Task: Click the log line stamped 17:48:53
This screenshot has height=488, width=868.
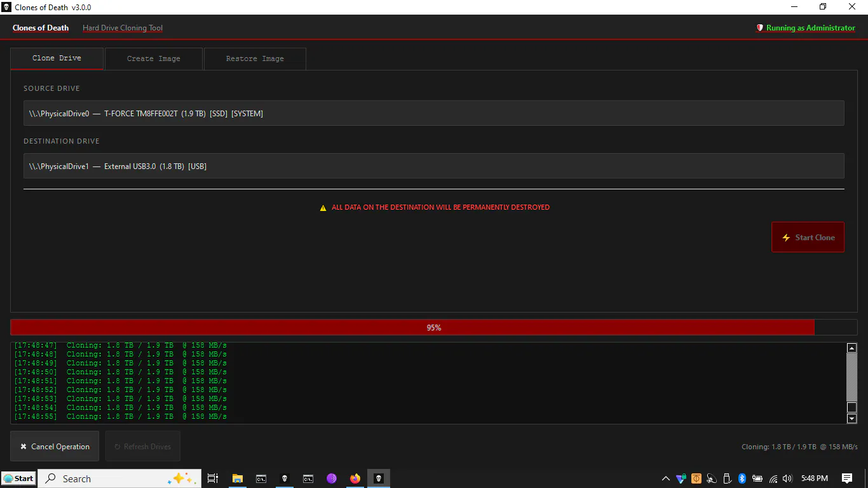Action: point(121,399)
